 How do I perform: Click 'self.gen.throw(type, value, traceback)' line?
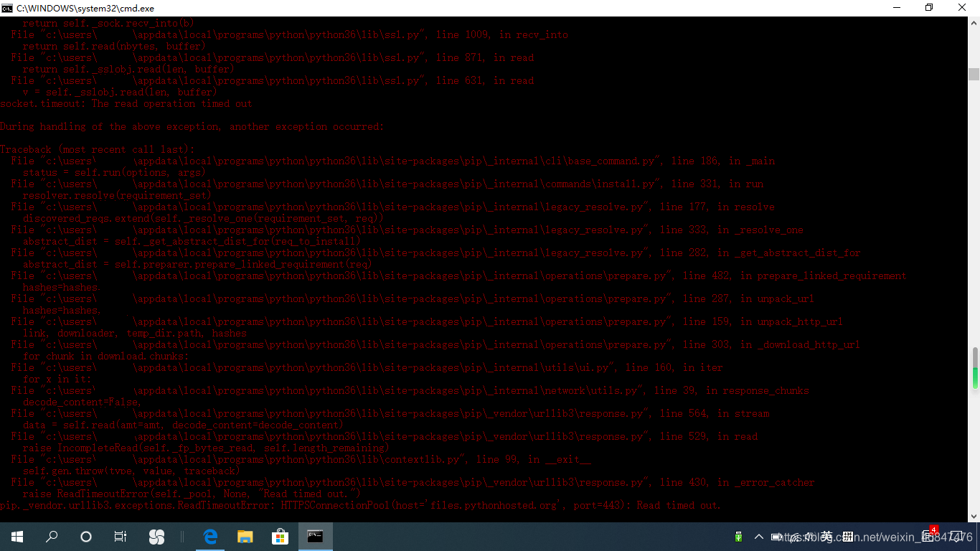131,471
